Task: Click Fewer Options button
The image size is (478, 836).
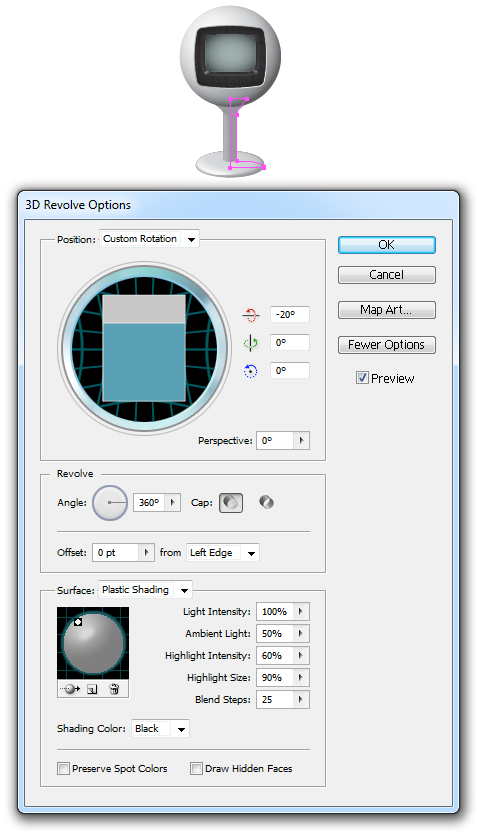Action: coord(386,345)
